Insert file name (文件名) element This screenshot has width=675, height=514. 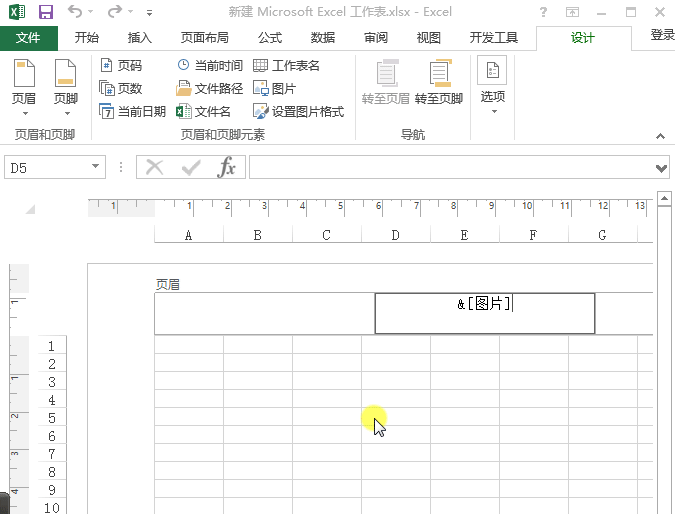[x=204, y=111]
